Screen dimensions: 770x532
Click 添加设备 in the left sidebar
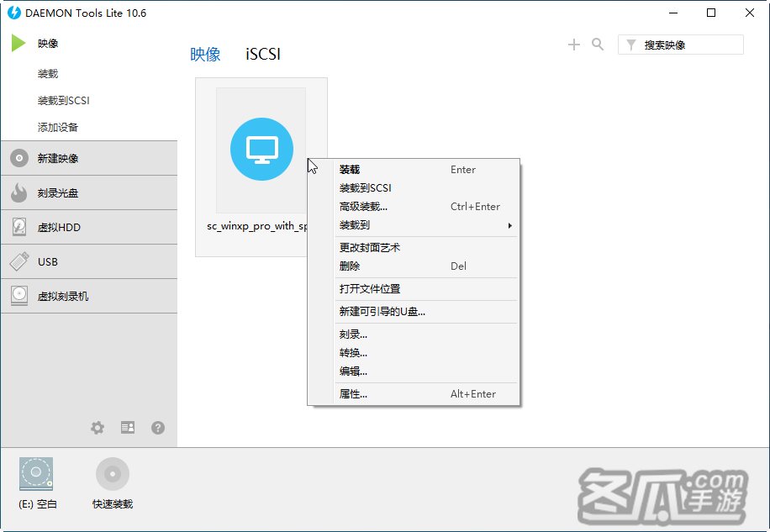point(58,128)
